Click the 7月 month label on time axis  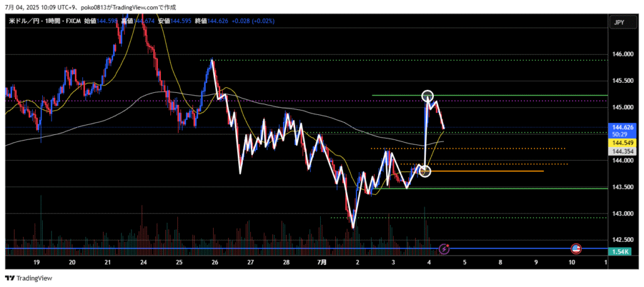(x=322, y=262)
